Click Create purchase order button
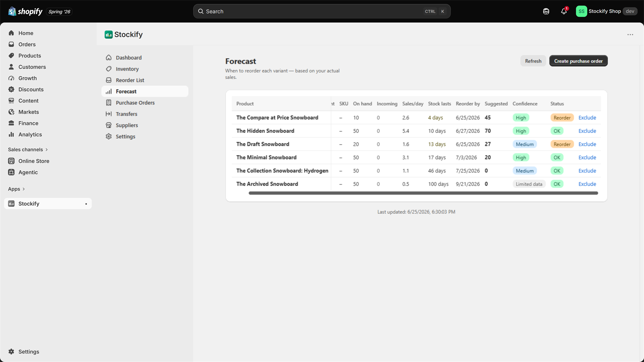This screenshot has height=362, width=644. pos(578,61)
